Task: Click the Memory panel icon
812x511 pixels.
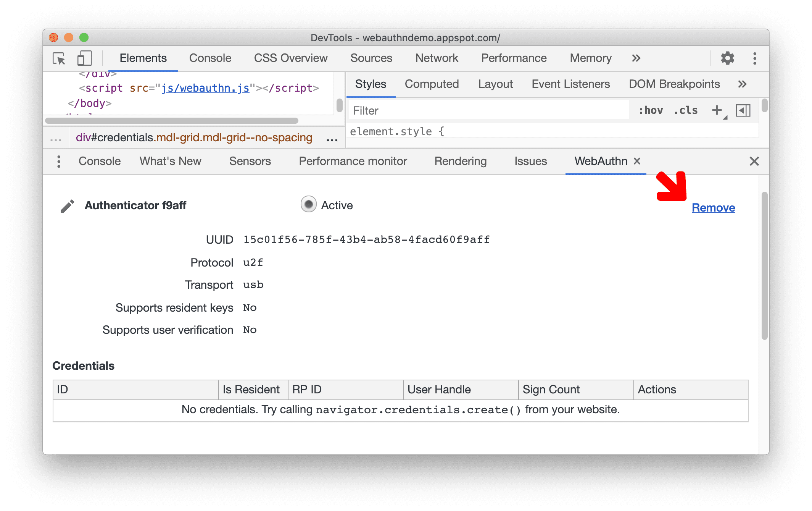Action: point(590,58)
